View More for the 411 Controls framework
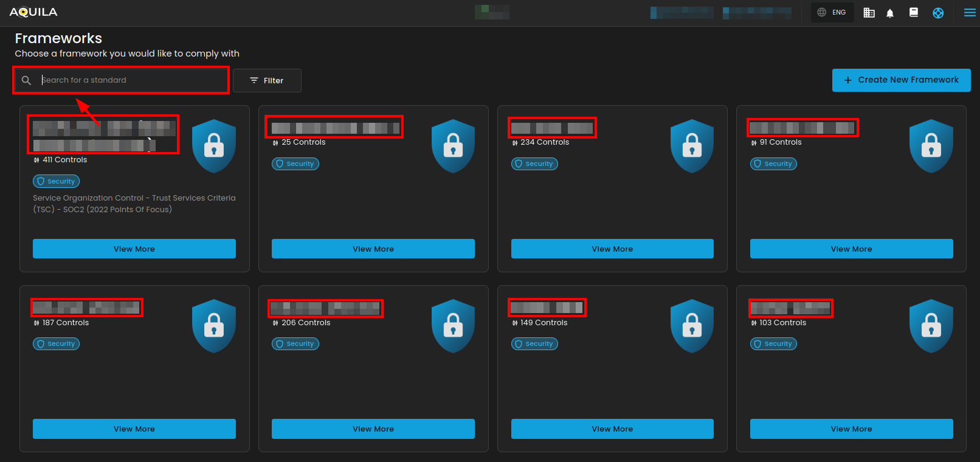Viewport: 980px width, 462px height. [134, 249]
